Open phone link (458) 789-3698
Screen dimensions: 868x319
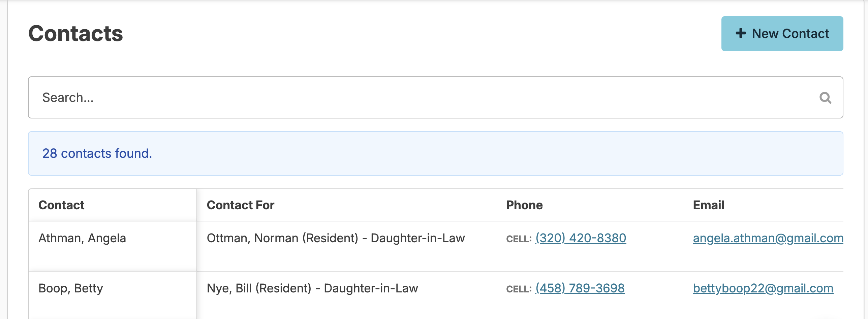click(x=580, y=288)
